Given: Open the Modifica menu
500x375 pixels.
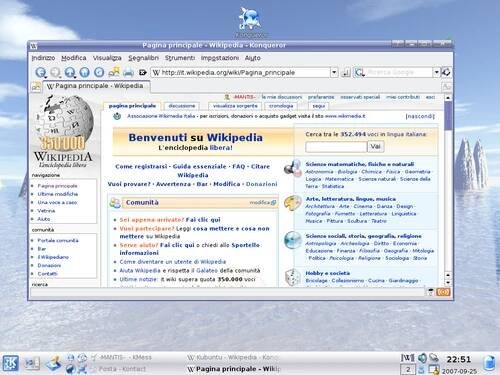Looking at the screenshot, I should pyautogui.click(x=74, y=58).
